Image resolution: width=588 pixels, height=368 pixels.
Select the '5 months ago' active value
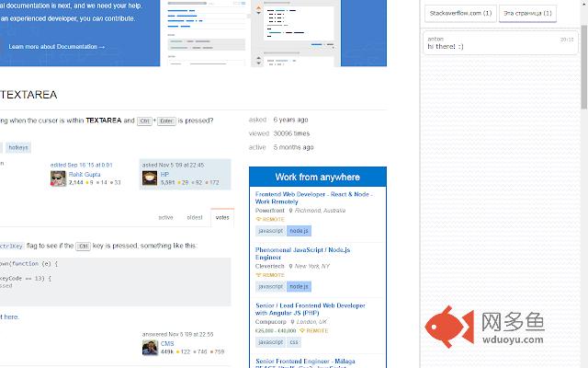(x=293, y=147)
